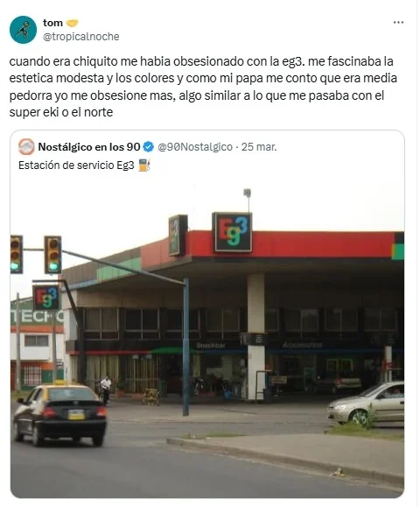The height and width of the screenshot is (507, 420).
Task: Open tom's profile avatar picture
Action: point(23,30)
